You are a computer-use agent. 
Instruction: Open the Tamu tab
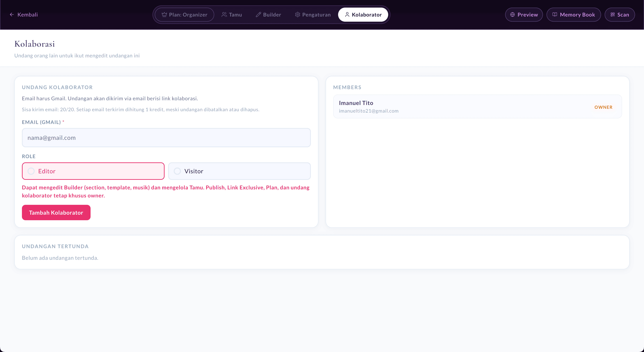click(232, 15)
